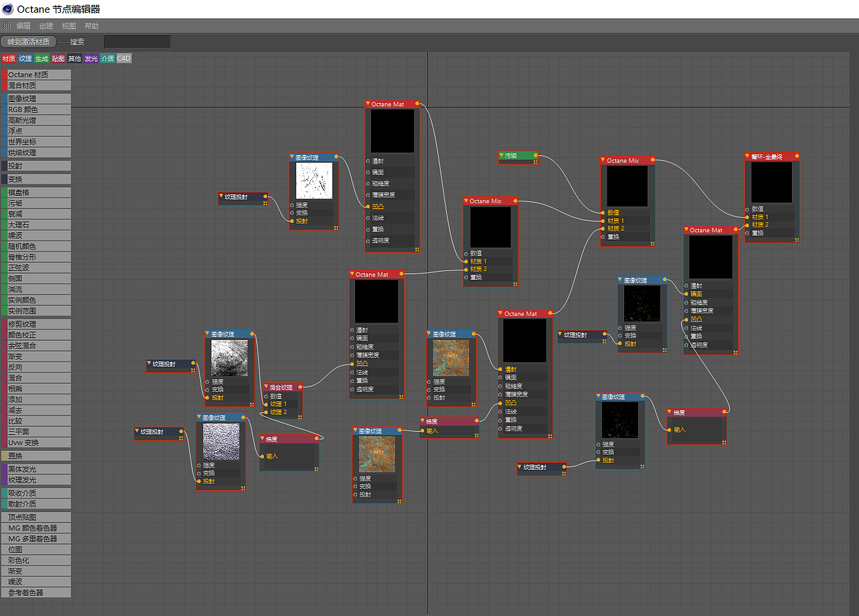
Task: Collapse the 污垢 node with its triangle
Action: (x=501, y=155)
